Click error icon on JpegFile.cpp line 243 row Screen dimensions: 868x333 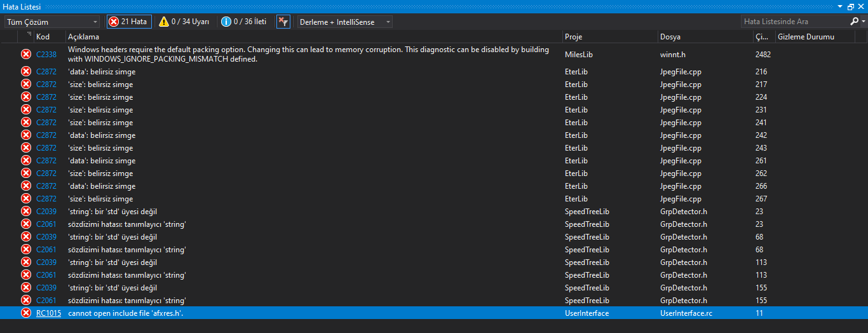click(x=26, y=148)
